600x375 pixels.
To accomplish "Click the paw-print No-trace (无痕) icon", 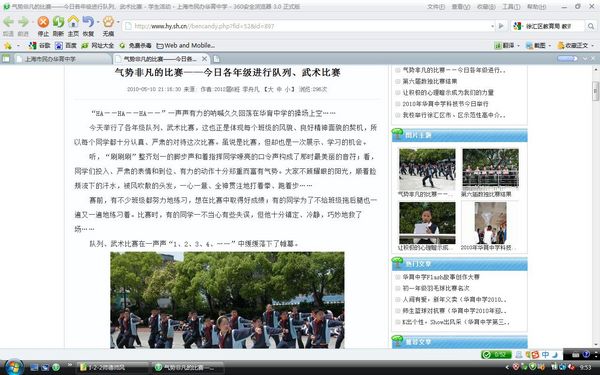I will (108, 22).
